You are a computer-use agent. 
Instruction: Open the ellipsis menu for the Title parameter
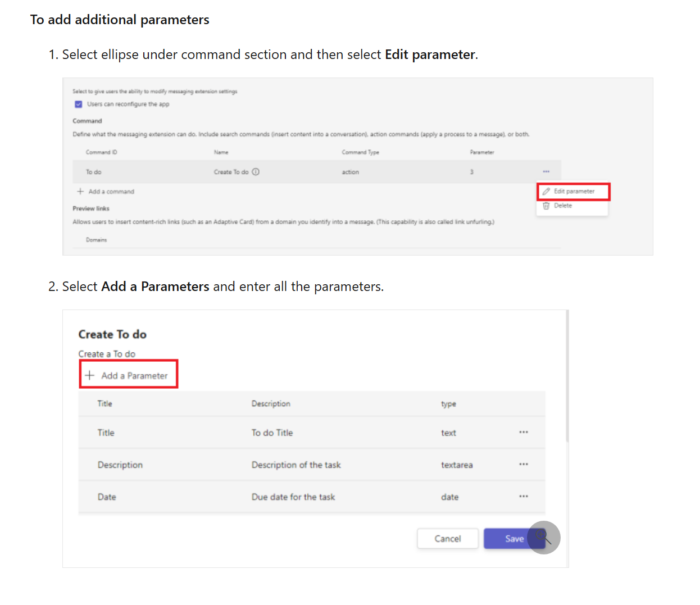pyautogui.click(x=524, y=432)
